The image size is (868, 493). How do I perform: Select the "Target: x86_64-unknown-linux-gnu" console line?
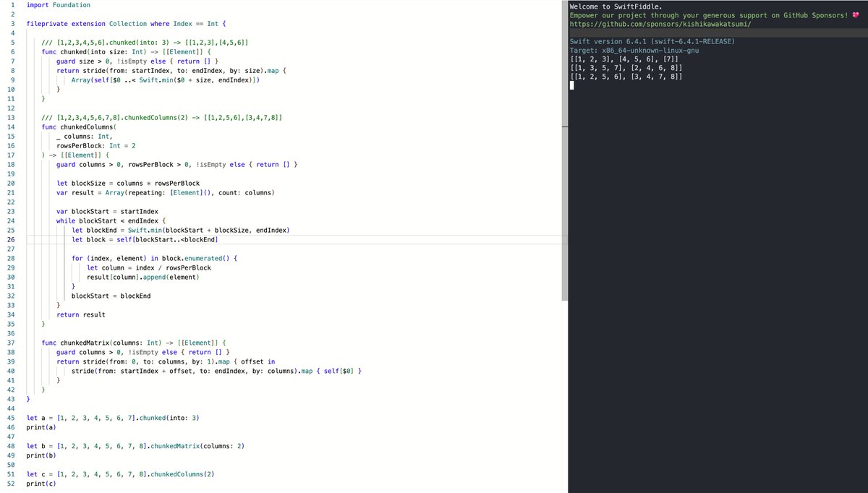pos(634,50)
